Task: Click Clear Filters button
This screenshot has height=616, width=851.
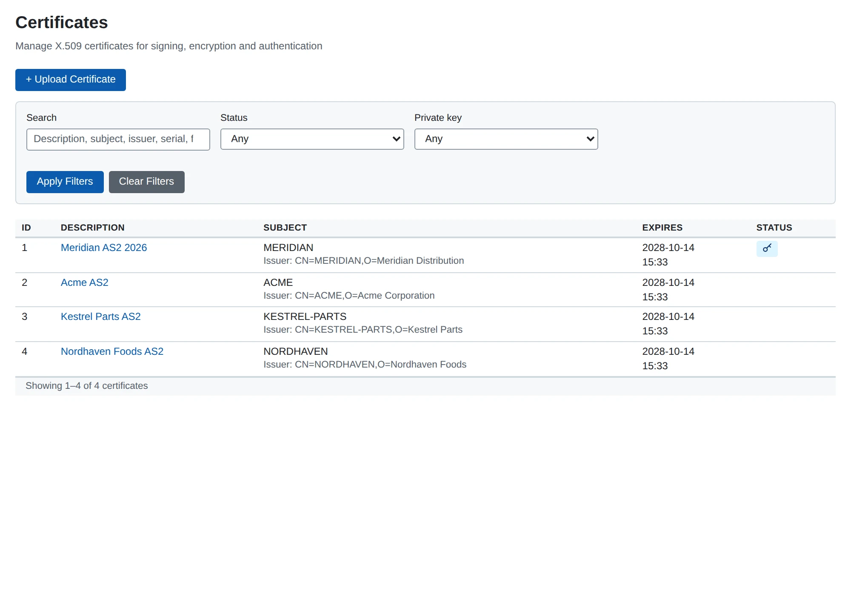Action: 146,182
